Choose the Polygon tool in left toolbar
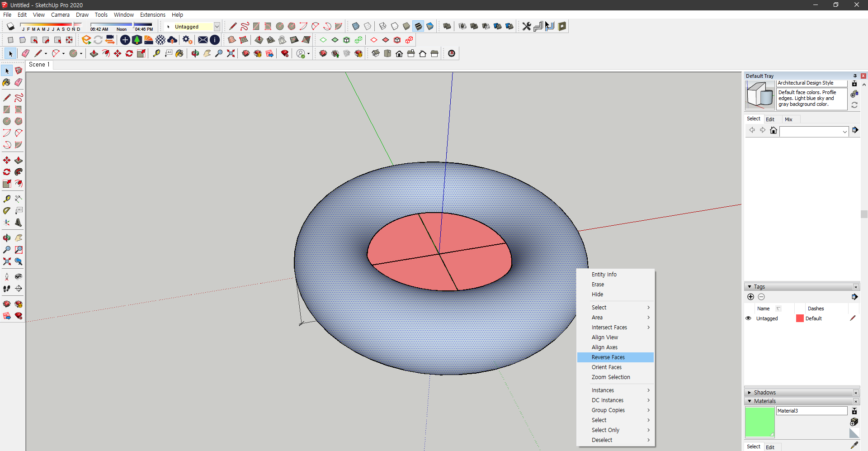 point(19,121)
